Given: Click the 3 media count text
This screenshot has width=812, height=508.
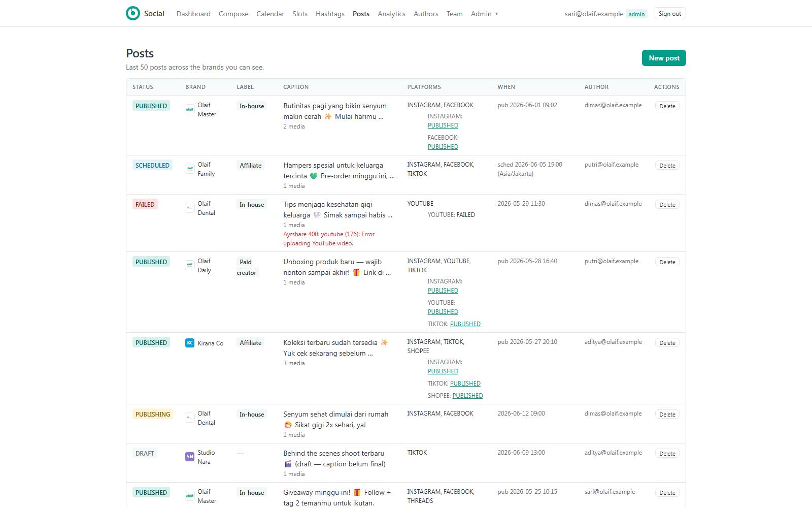Looking at the screenshot, I should (294, 363).
